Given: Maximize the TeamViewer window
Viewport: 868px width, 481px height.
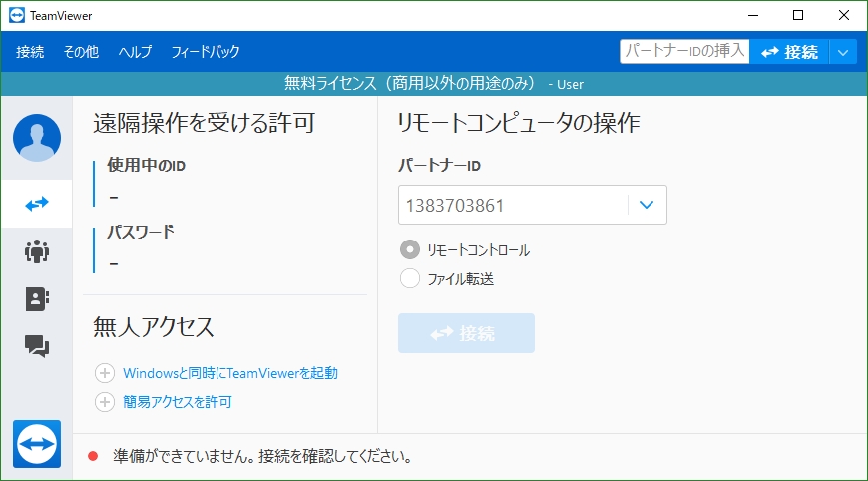Looking at the screenshot, I should click(798, 16).
